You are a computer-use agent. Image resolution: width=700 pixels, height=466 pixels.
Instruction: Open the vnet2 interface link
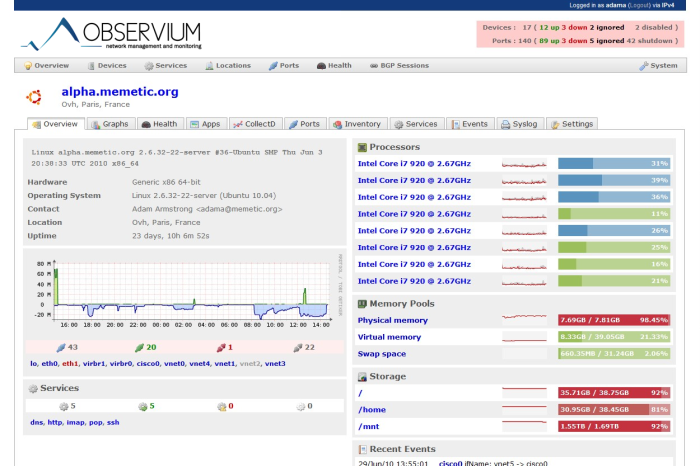[250, 364]
